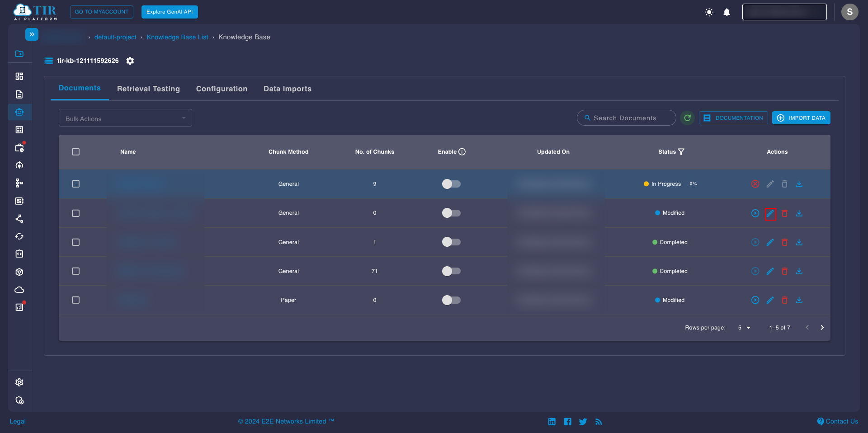Open the Contact Us link

[837, 421]
